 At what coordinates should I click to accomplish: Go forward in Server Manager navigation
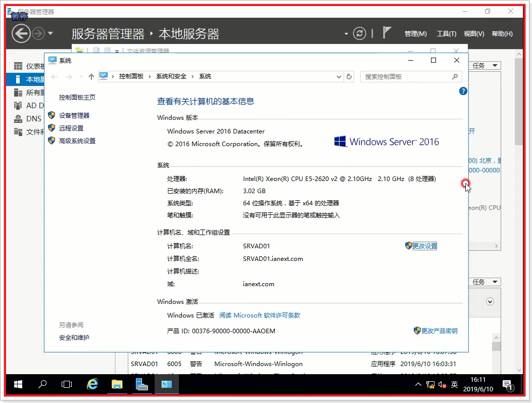[38, 33]
